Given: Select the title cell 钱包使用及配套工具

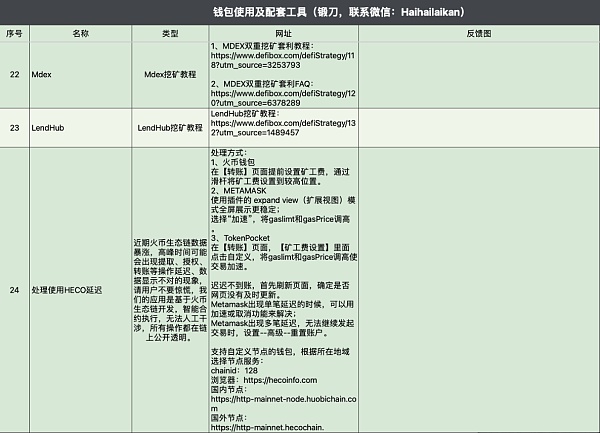Looking at the screenshot, I should click(x=300, y=12).
